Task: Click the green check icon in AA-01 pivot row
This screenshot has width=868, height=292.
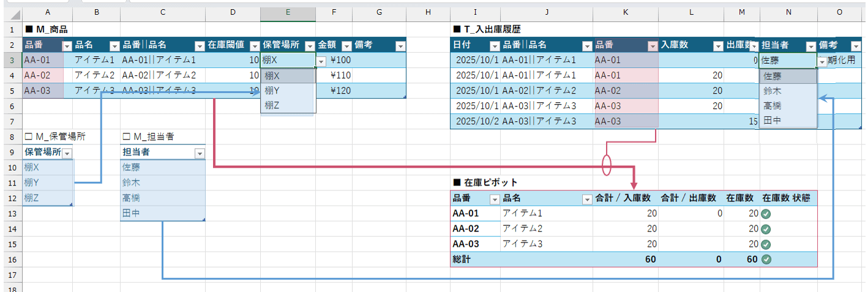Action: pos(765,214)
